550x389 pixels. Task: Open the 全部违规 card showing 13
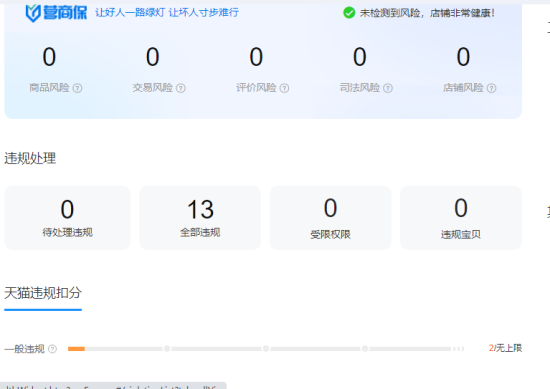(x=200, y=218)
